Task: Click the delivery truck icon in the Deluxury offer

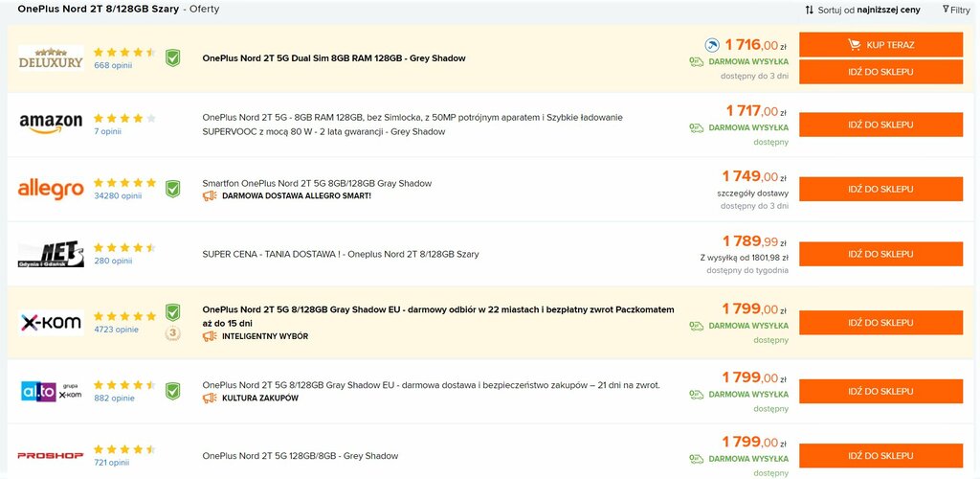Action: point(697,62)
